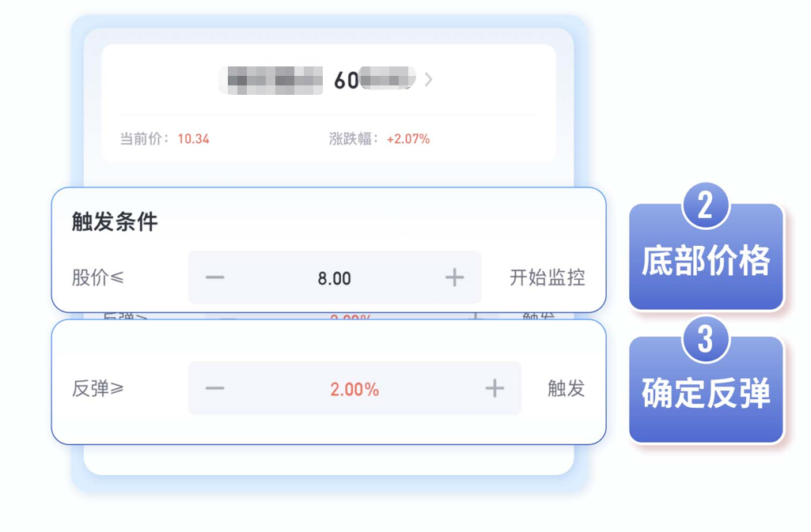Click the 反弹≥ condition label
The width and height of the screenshot is (811, 532).
98,388
